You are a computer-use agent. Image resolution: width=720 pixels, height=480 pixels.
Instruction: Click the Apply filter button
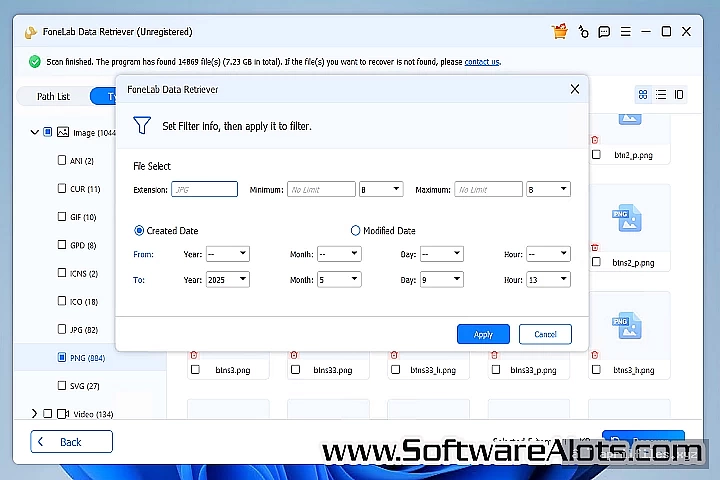(483, 334)
